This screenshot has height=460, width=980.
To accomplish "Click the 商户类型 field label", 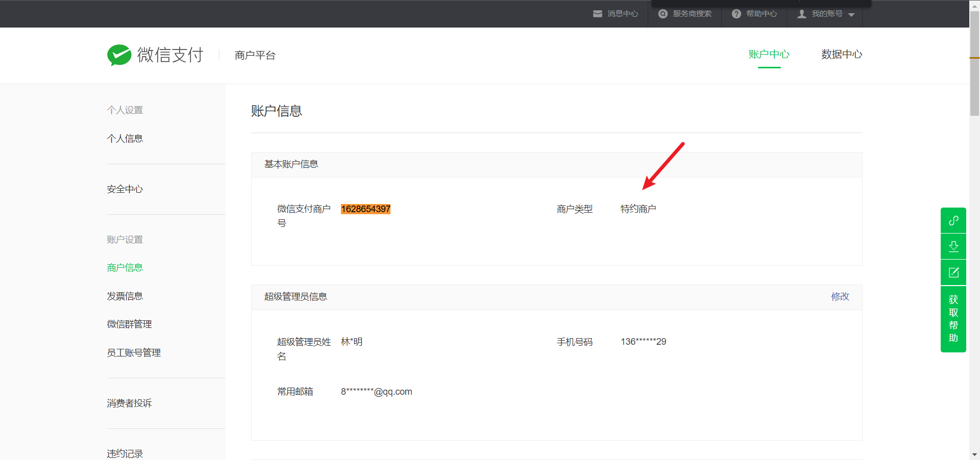I will point(575,209).
